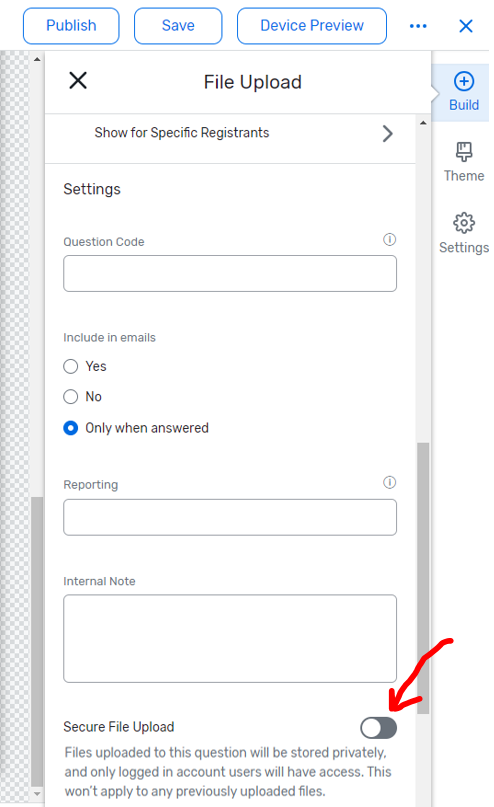
Task: Click the Question Code input field
Action: point(230,273)
